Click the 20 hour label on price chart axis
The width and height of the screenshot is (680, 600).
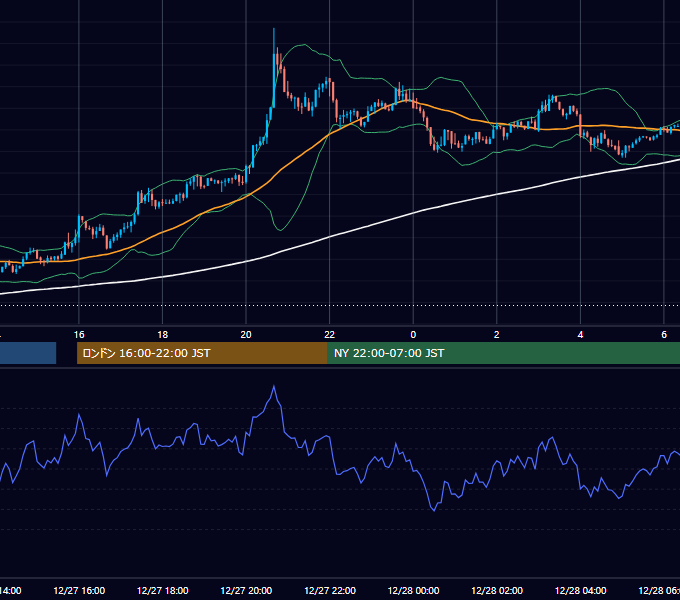(246, 335)
